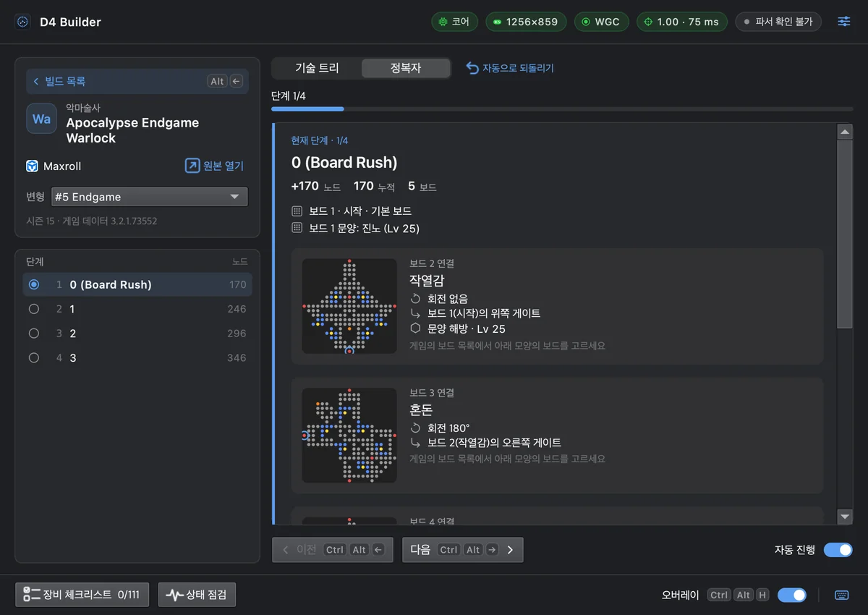Click the grid icon beside 보드 1 · 시작
Screen dimensions: 868x615
297,211
